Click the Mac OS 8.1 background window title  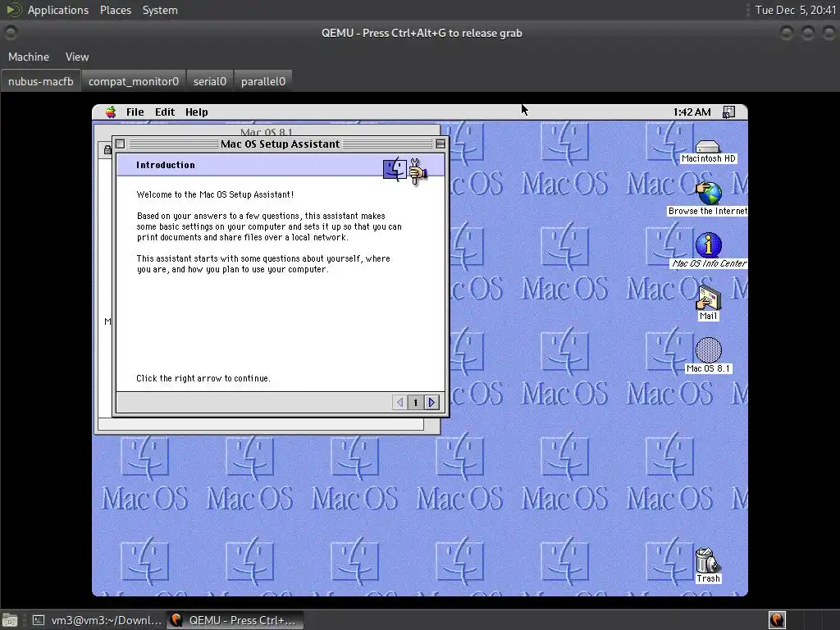tap(267, 132)
